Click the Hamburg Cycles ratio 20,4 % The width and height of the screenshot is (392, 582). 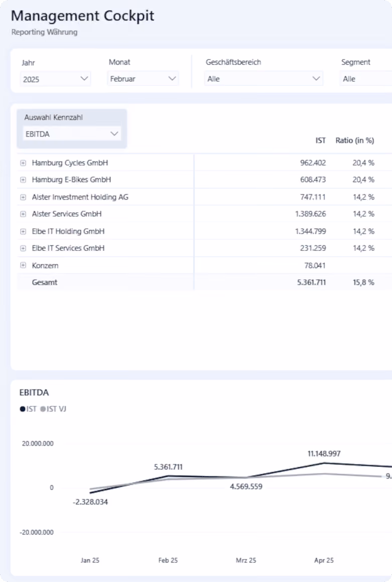[363, 163]
